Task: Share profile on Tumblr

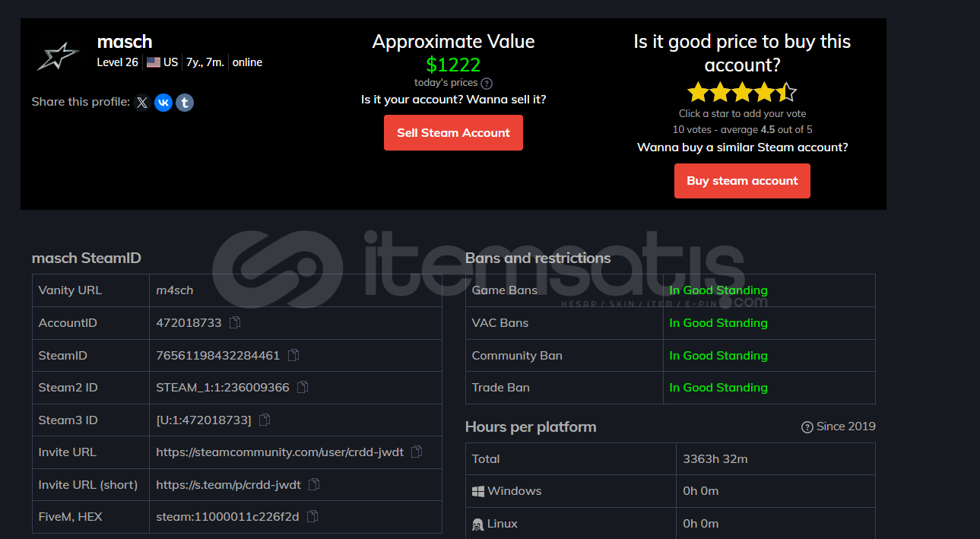Action: (185, 102)
